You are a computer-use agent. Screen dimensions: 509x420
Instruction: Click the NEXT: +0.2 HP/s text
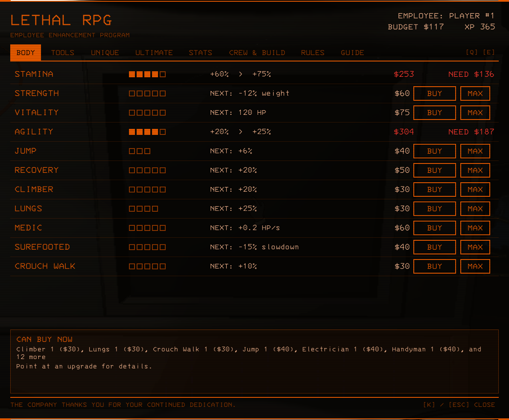point(245,228)
